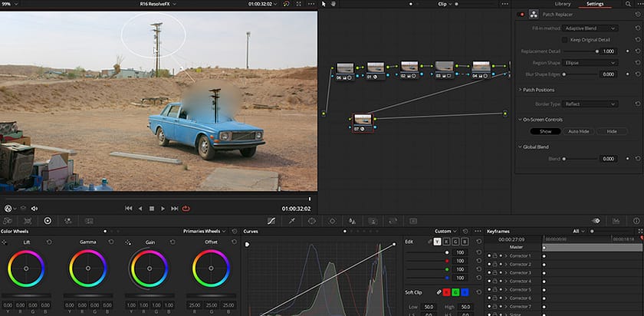Open the viewer options three-dot menu
The width and height of the screenshot is (644, 316).
click(311, 4)
